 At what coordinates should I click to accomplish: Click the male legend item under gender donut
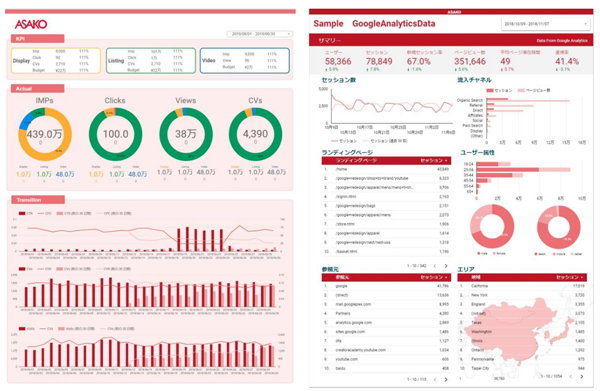point(483,254)
